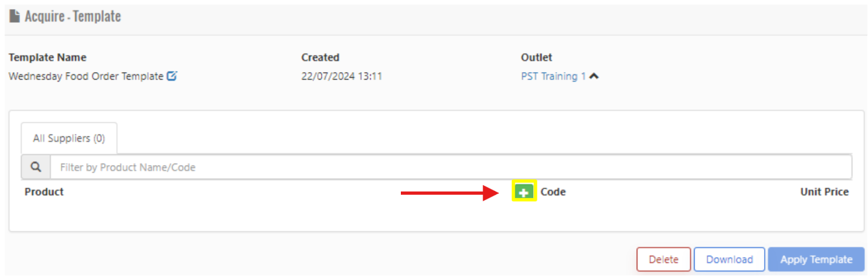This screenshot has width=868, height=280.
Task: Click the document icon beside Acquire - Template
Action: pos(15,16)
